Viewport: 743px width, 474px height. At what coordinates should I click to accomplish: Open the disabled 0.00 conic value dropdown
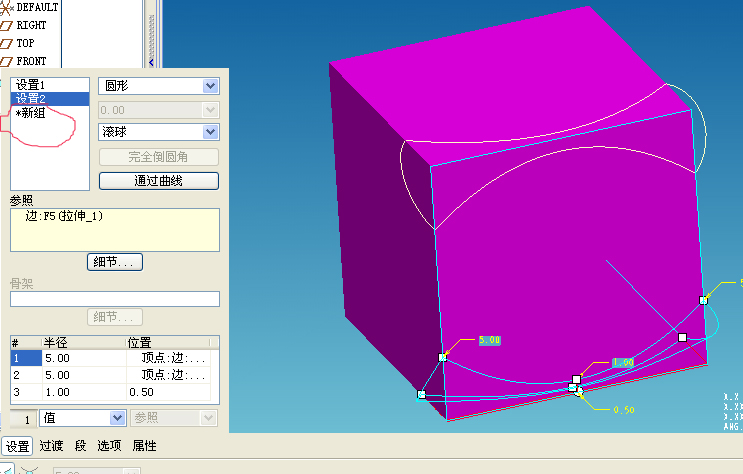tap(210, 110)
